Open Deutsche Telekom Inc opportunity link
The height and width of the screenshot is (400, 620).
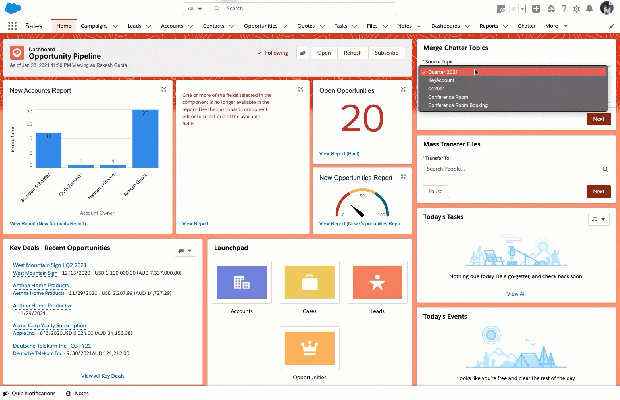click(52, 346)
